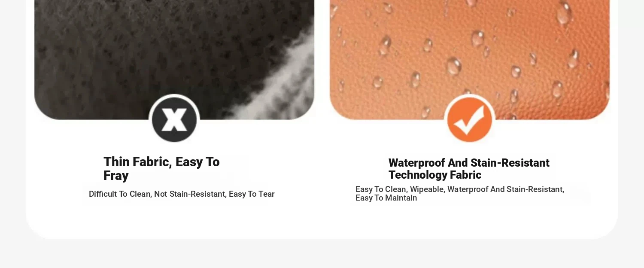644x268 pixels.
Task: Click the white X letter inside dark circle
Action: [174, 119]
